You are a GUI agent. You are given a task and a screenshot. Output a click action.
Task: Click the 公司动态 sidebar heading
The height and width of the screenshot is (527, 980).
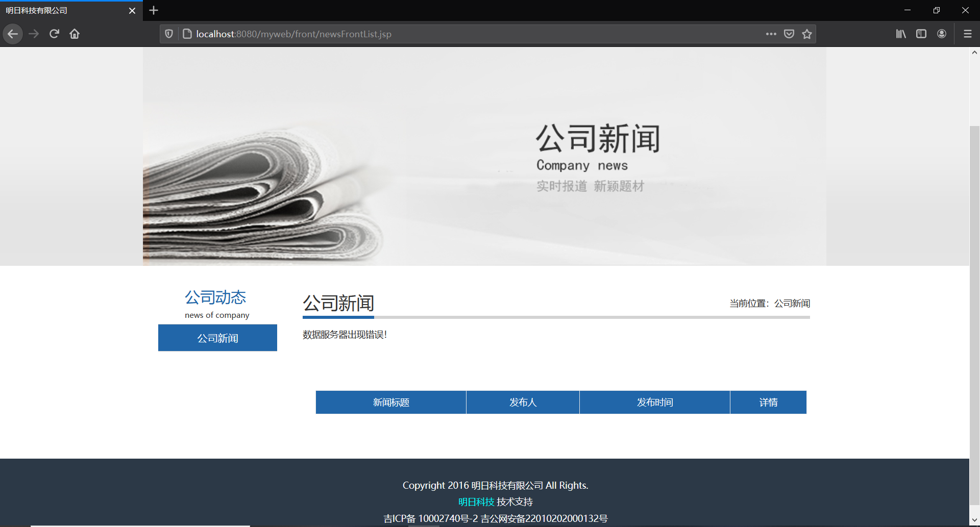point(215,297)
